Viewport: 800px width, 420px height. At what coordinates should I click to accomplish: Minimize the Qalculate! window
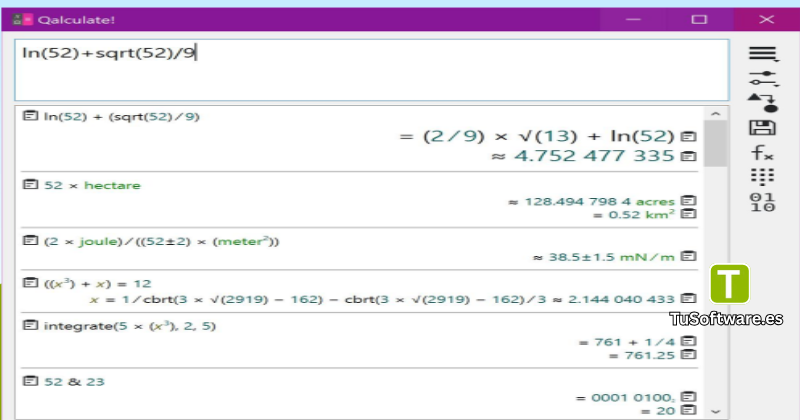pyautogui.click(x=633, y=19)
